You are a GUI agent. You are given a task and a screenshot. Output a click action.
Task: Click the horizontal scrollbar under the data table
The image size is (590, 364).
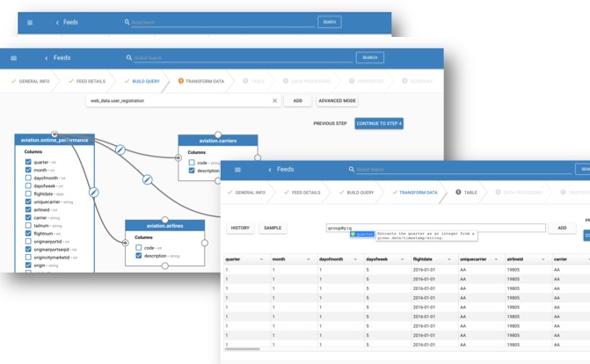tap(243, 349)
